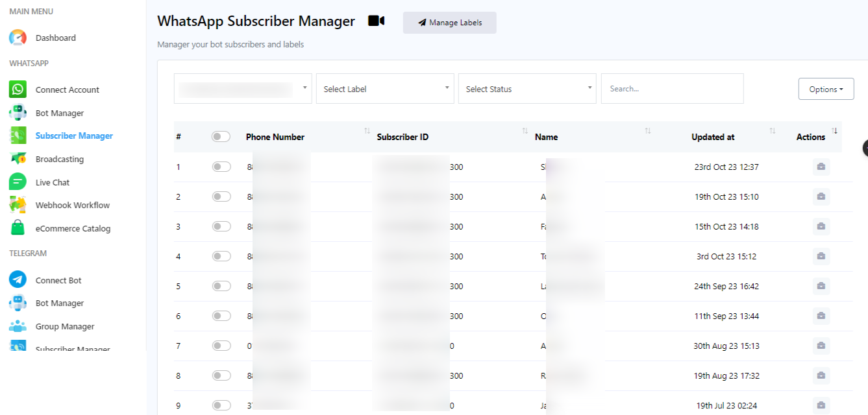Click the eCommerce Catalog shopping bag icon
The image size is (868, 415).
point(18,228)
